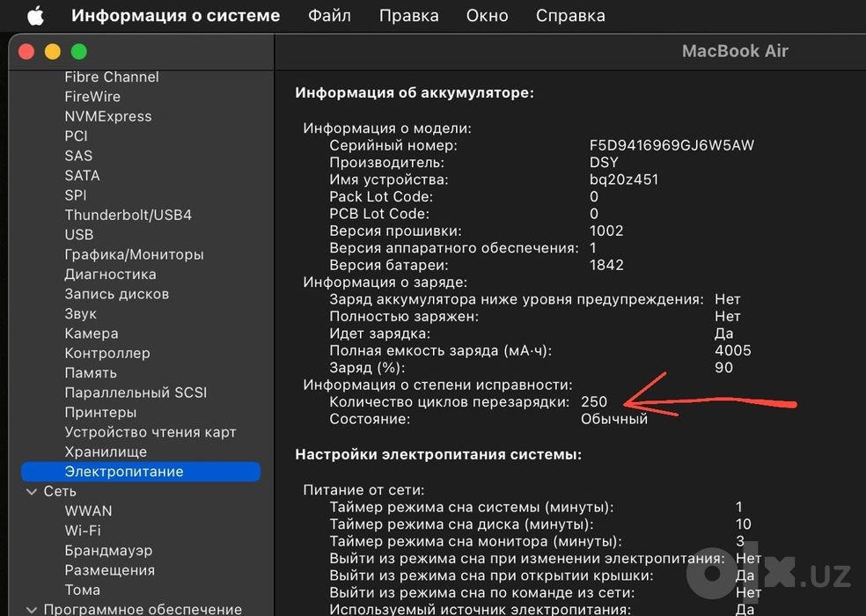This screenshot has height=616, width=866.
Task: Select Тома in sidebar
Action: pos(83,590)
